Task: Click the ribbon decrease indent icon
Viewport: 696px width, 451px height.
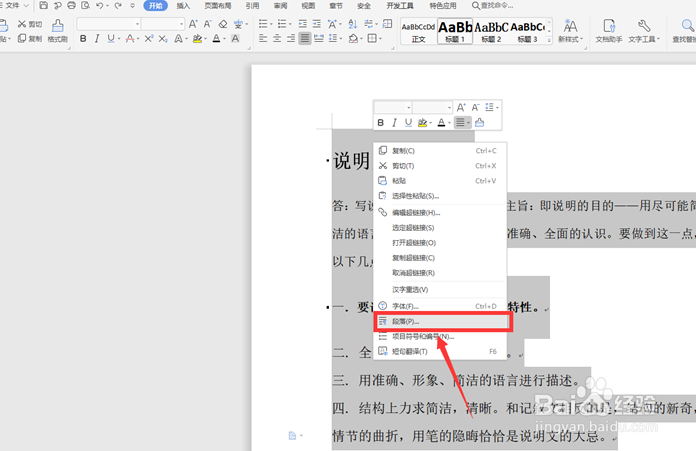Action: [x=303, y=24]
